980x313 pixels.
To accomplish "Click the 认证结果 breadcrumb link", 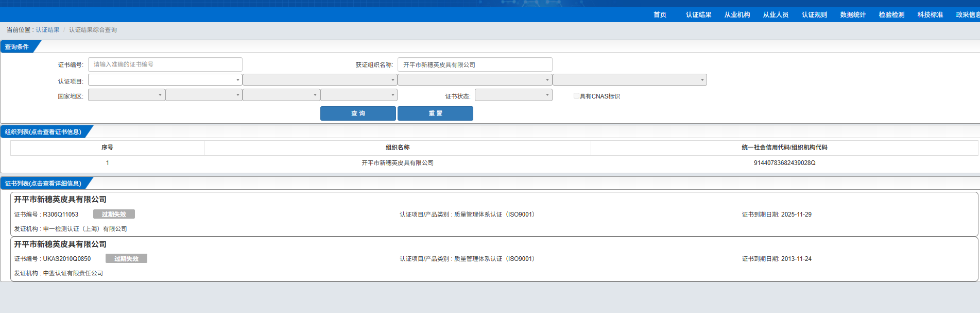I will [x=47, y=30].
